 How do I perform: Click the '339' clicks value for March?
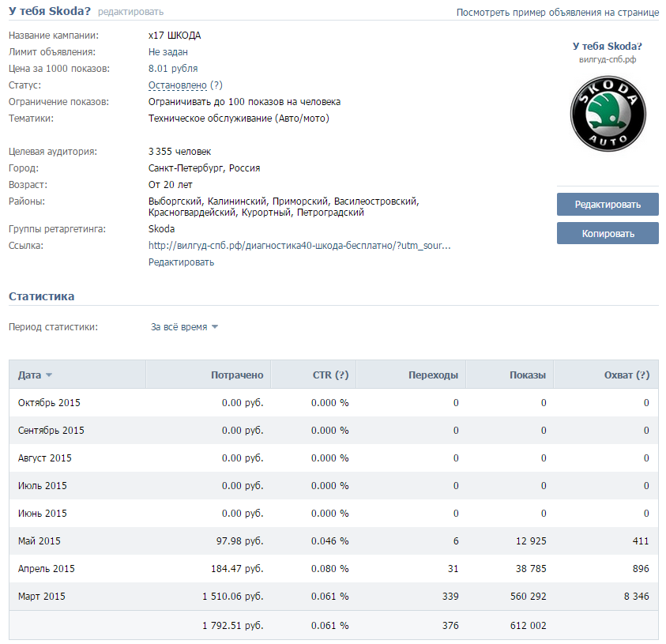point(450,596)
